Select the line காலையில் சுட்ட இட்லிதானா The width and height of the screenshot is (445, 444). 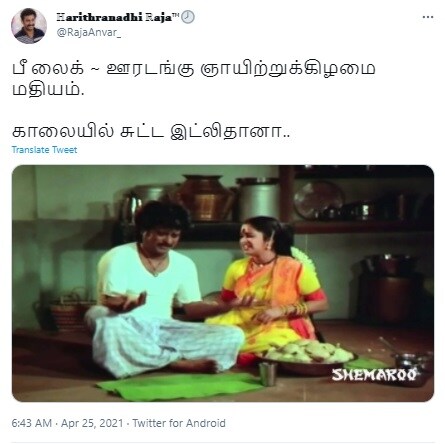pos(151,131)
